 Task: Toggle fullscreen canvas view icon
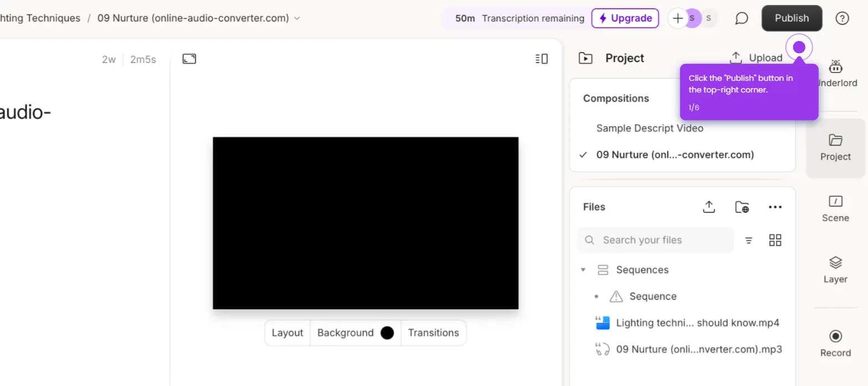tap(190, 59)
